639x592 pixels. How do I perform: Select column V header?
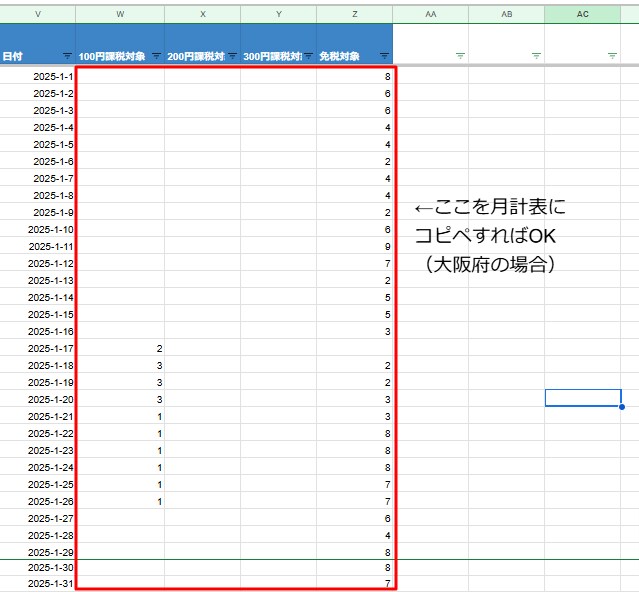[x=37, y=14]
